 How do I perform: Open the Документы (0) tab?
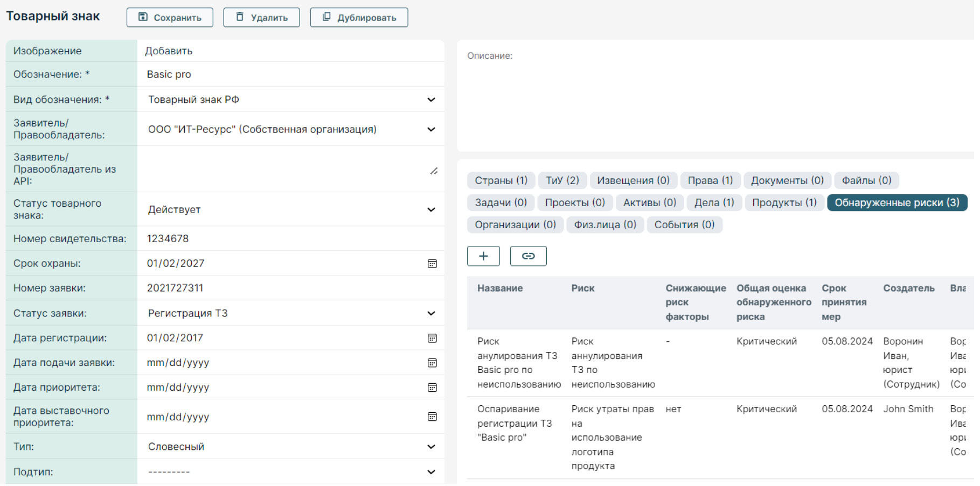coord(787,181)
